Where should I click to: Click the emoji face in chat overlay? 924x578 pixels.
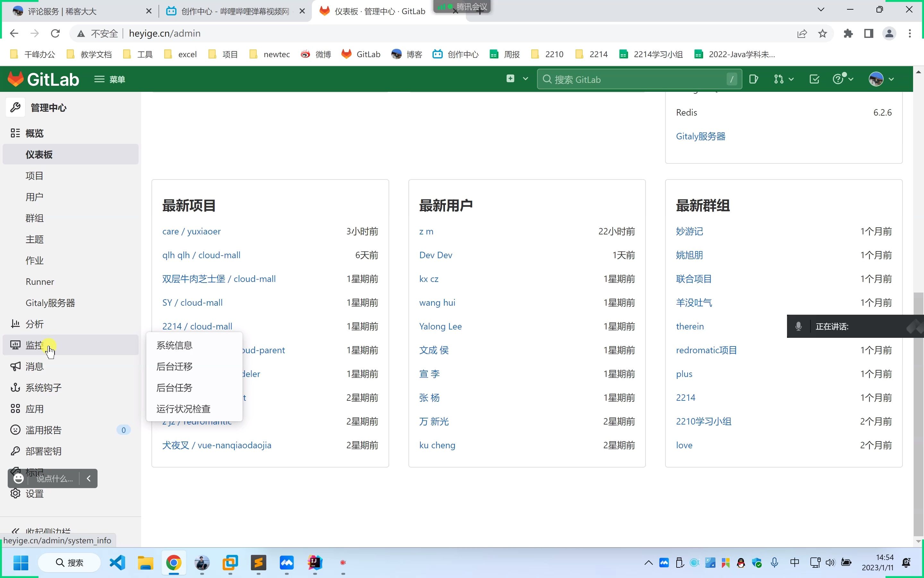pyautogui.click(x=18, y=478)
